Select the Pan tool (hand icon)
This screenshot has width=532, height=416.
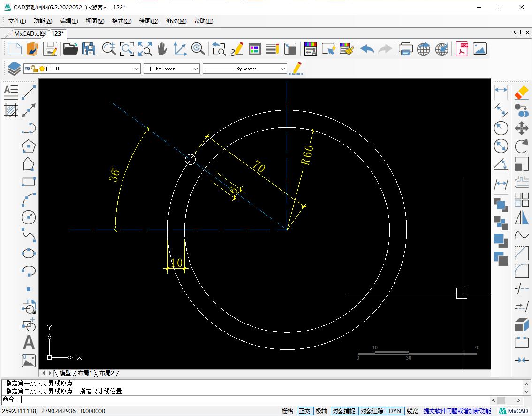tap(162, 48)
